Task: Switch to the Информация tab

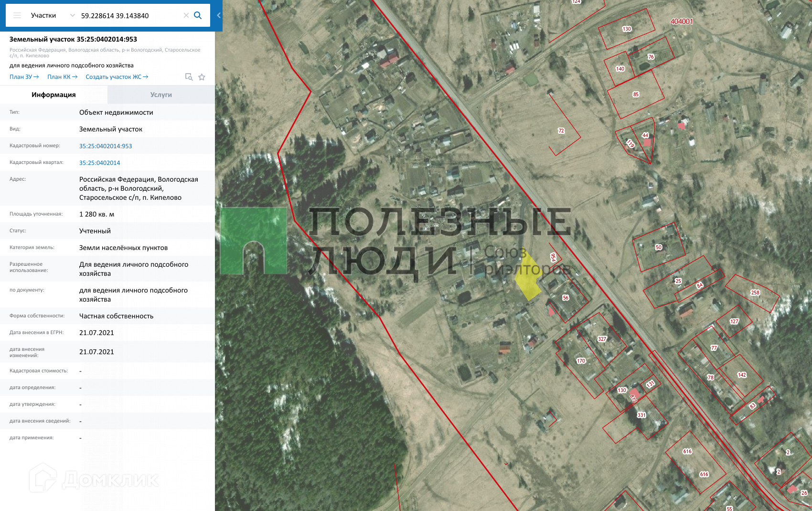Action: 53,95
